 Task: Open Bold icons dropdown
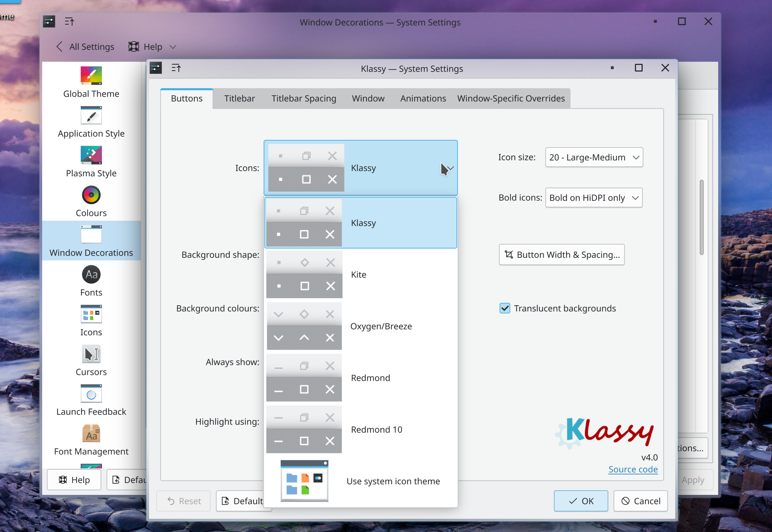click(x=594, y=198)
